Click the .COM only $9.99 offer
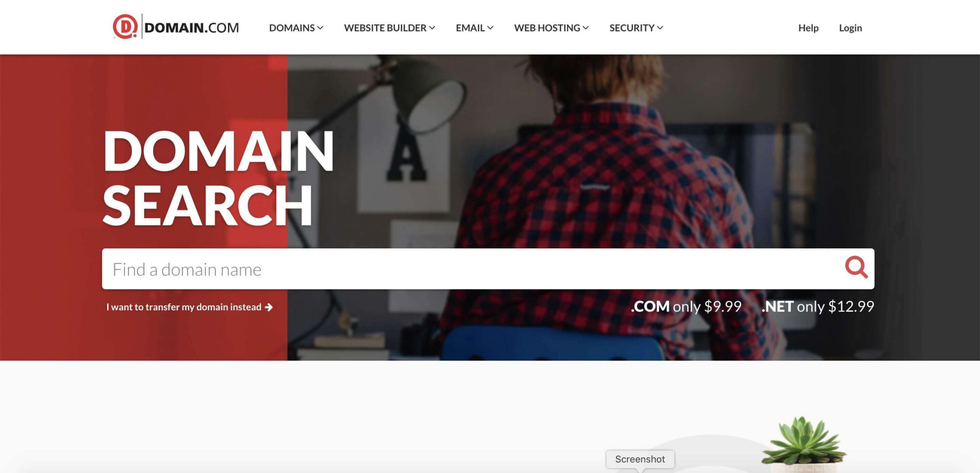This screenshot has width=980, height=473. pyautogui.click(x=686, y=306)
